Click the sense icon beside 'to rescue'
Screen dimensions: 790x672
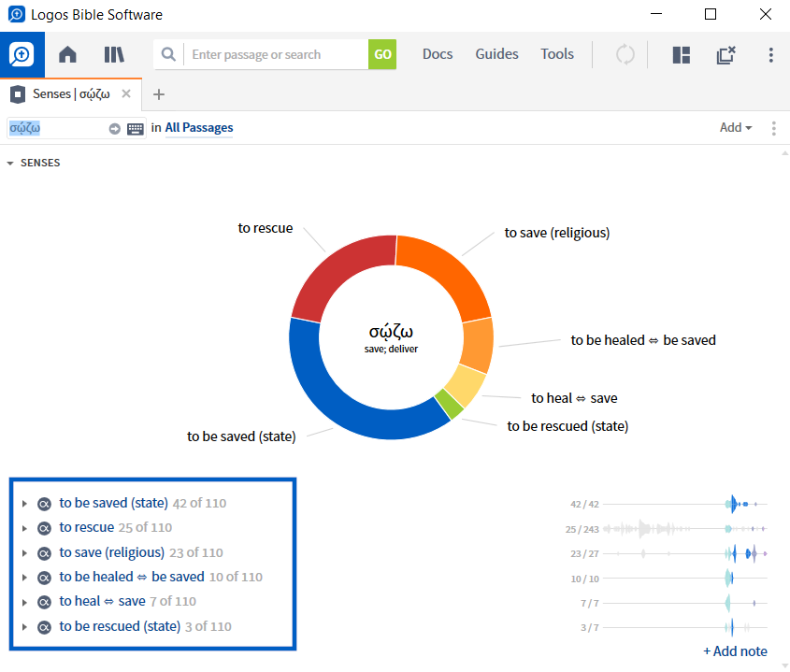pyautogui.click(x=45, y=526)
